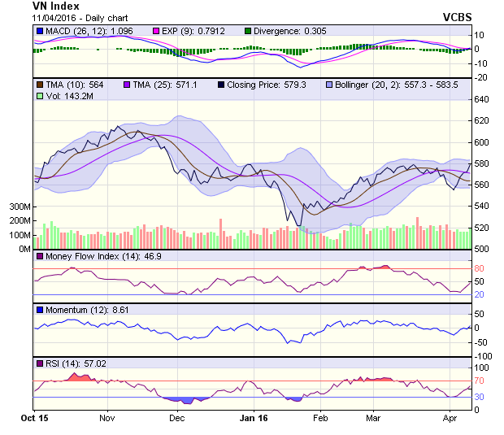Click the red 70 level label in RSI panel
The height and width of the screenshot is (435, 504).
click(480, 381)
